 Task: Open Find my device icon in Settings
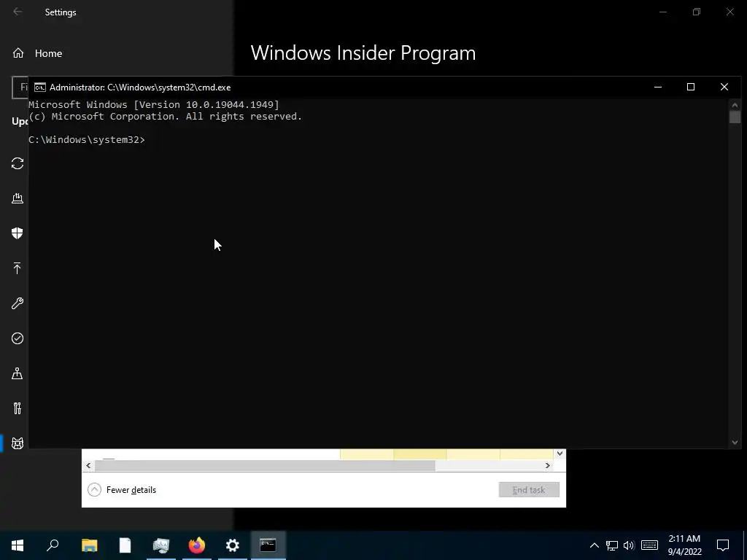click(x=18, y=373)
